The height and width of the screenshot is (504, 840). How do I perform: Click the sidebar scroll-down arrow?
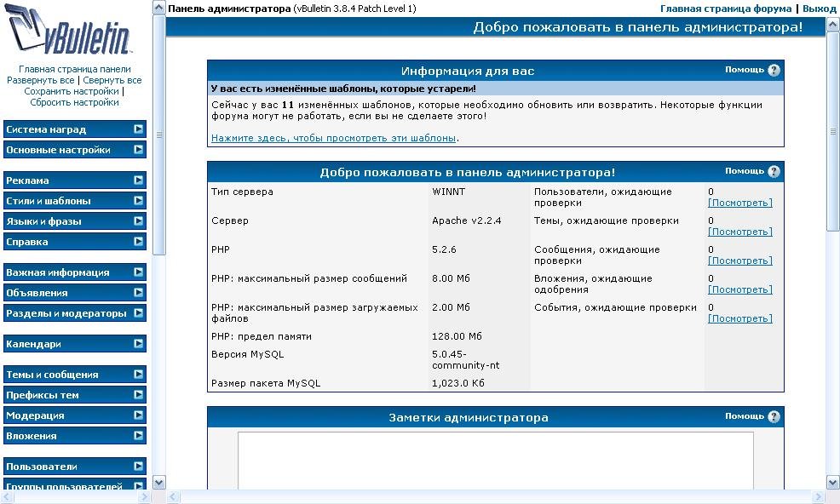click(x=159, y=482)
